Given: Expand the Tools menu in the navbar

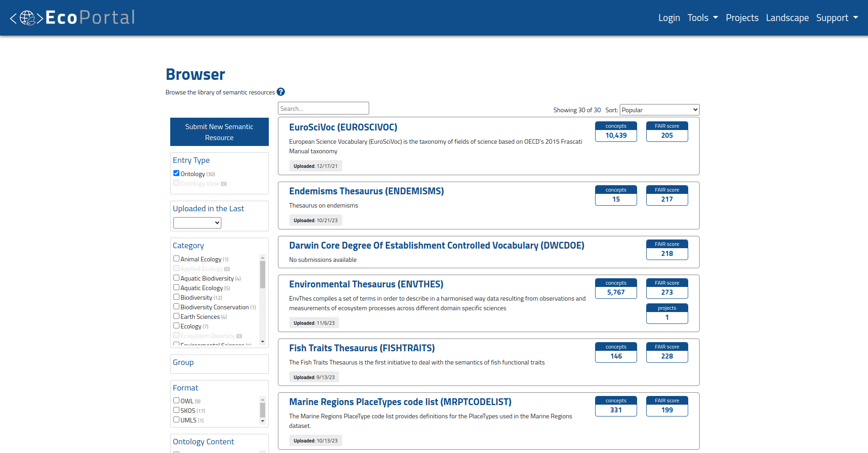Looking at the screenshot, I should click(702, 17).
